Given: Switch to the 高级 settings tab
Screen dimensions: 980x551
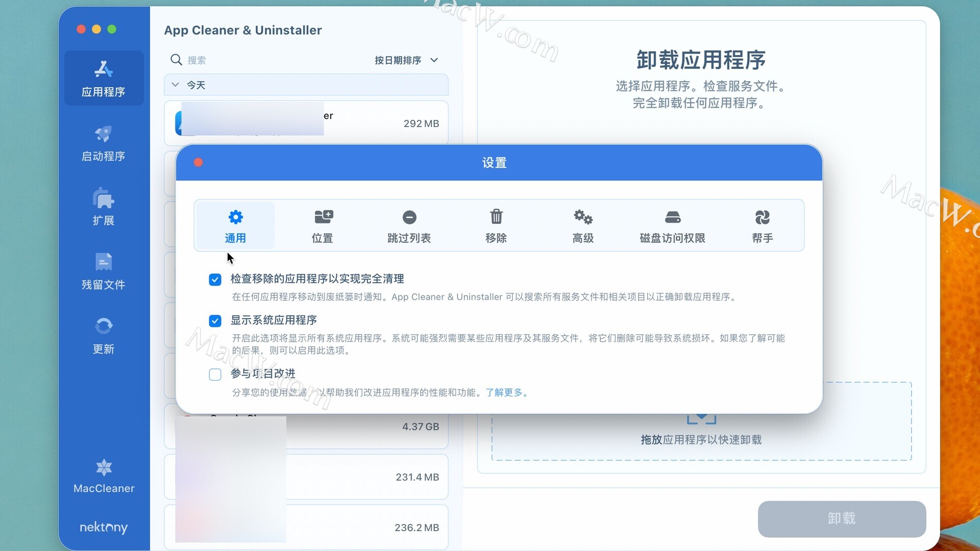Looking at the screenshot, I should click(x=583, y=226).
